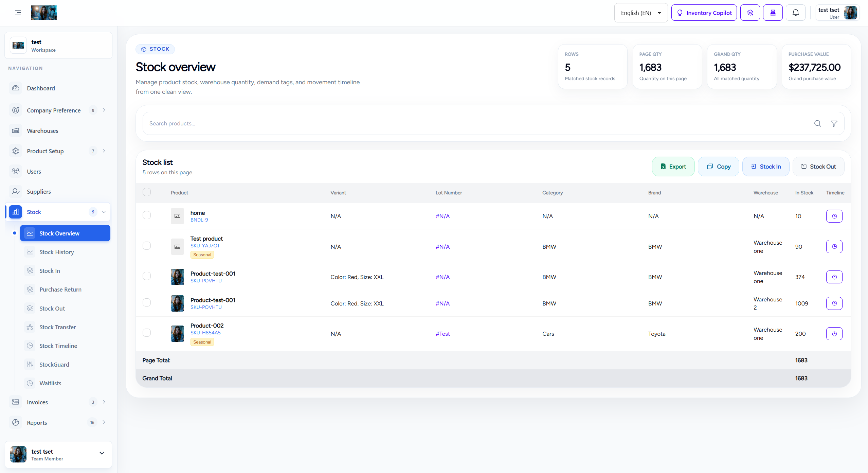Click the search magnifier icon

(x=817, y=123)
